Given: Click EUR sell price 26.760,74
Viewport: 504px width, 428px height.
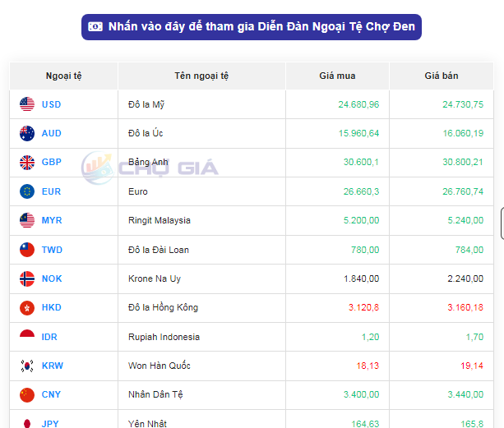Looking at the screenshot, I should (463, 191).
